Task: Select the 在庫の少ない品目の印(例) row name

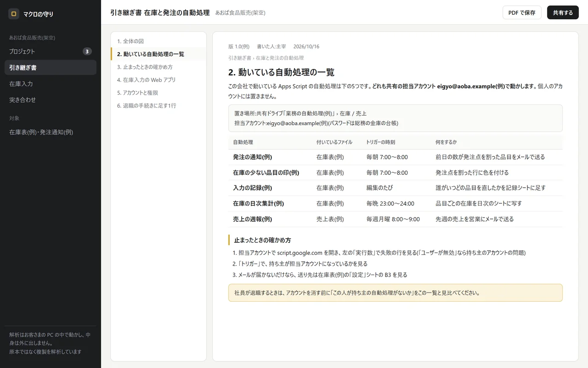Action: pyautogui.click(x=266, y=172)
